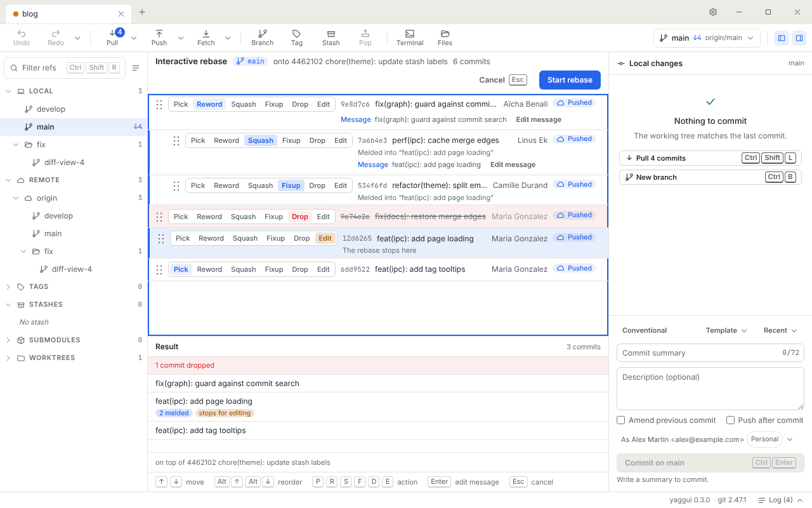812x508 pixels.
Task: Fetch from remote via Fetch icon
Action: [x=206, y=38]
